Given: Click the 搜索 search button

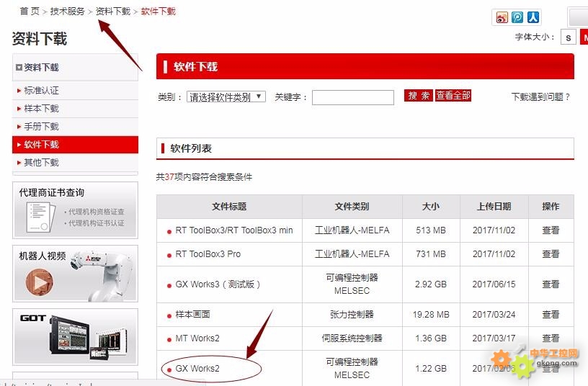Looking at the screenshot, I should pos(419,96).
